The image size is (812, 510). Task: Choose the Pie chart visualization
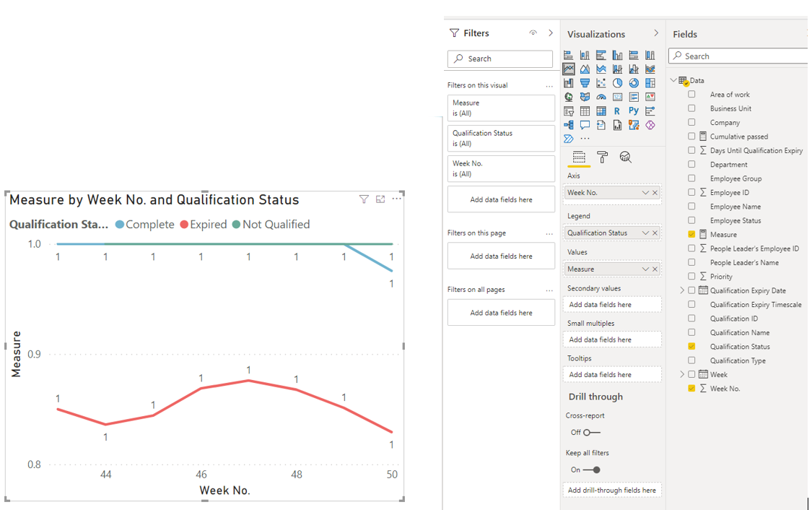617,83
